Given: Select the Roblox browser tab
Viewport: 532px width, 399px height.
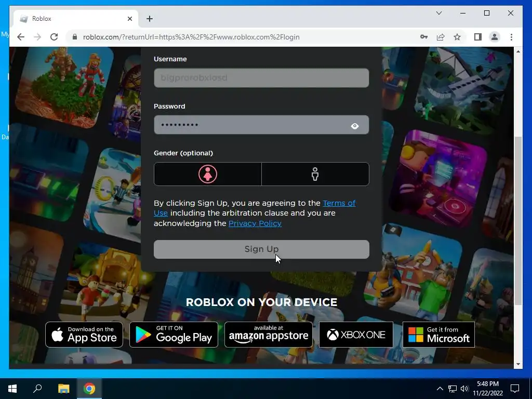Looking at the screenshot, I should [x=76, y=19].
